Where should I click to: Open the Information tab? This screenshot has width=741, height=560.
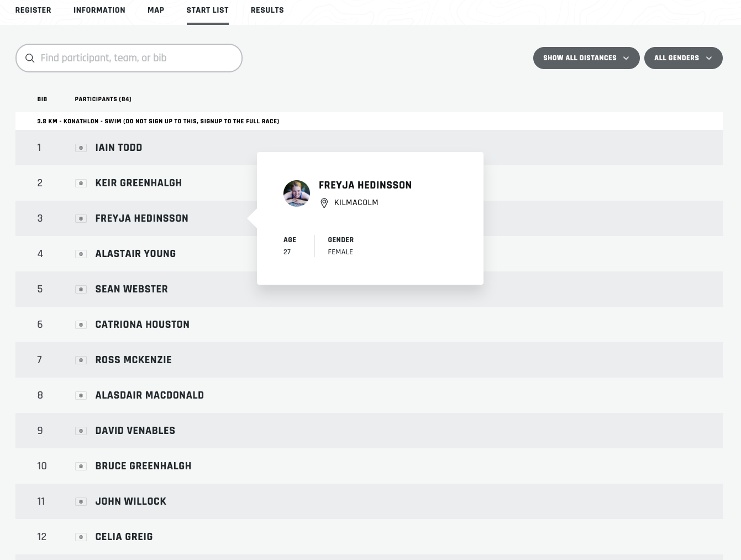click(x=99, y=10)
